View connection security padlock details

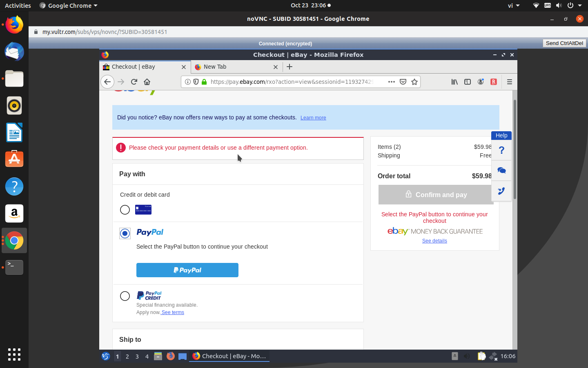click(x=204, y=82)
